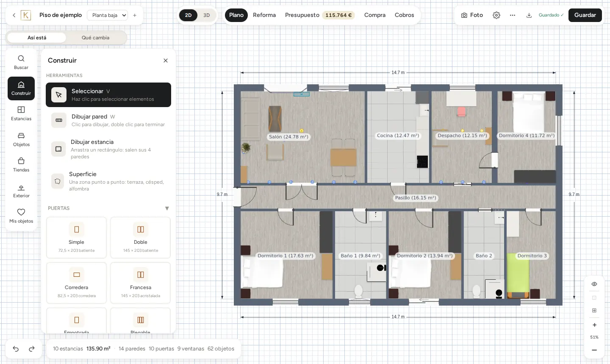Image resolution: width=610 pixels, height=364 pixels.
Task: Click the download icon
Action: 529,15
